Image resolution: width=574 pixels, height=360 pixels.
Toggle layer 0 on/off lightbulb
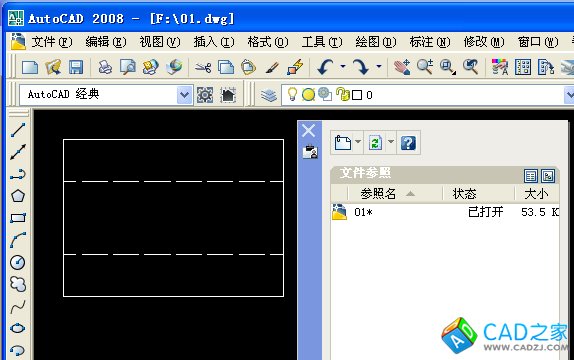(292, 94)
